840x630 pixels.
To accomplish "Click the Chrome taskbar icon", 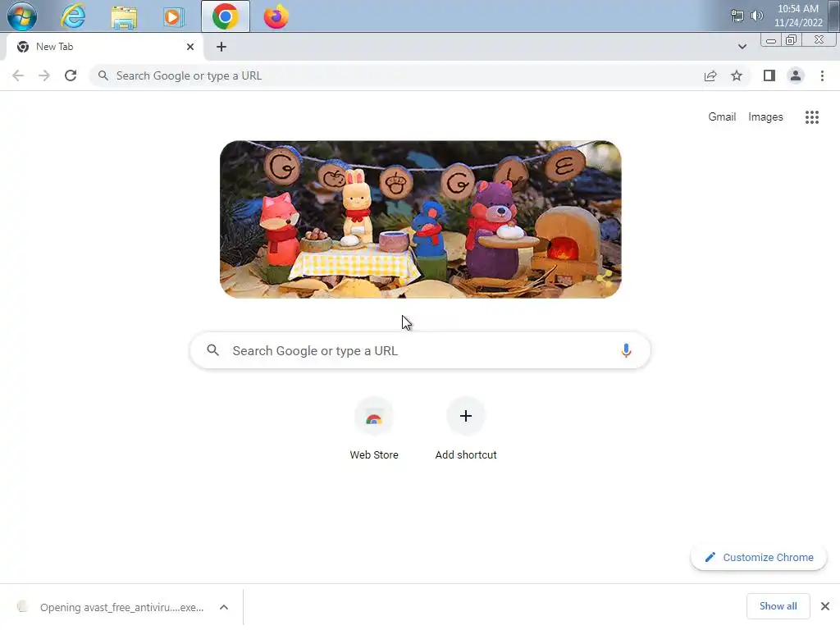I will pyautogui.click(x=225, y=16).
